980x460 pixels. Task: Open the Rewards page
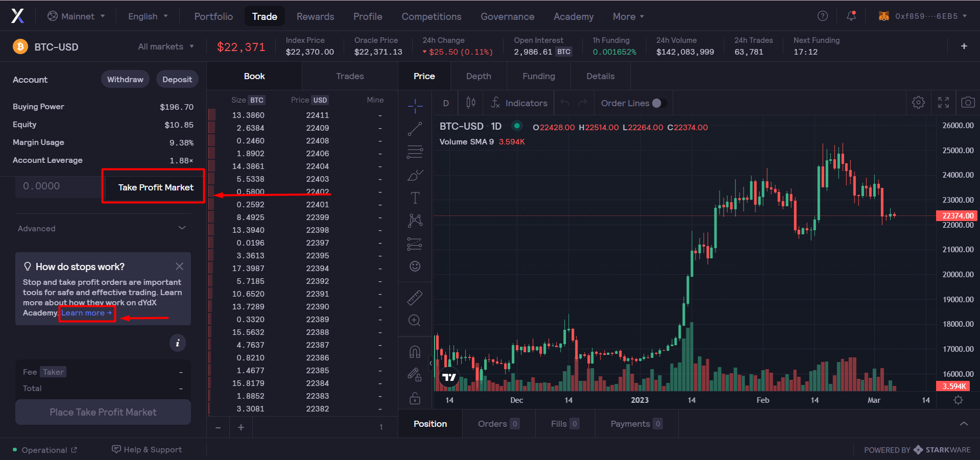click(315, 16)
